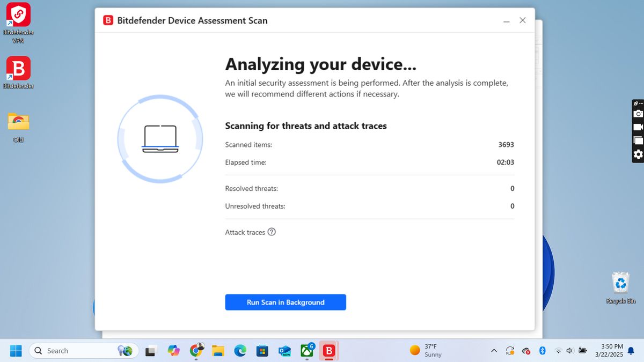Open Copilot from the taskbar
644x362 pixels.
(x=174, y=351)
